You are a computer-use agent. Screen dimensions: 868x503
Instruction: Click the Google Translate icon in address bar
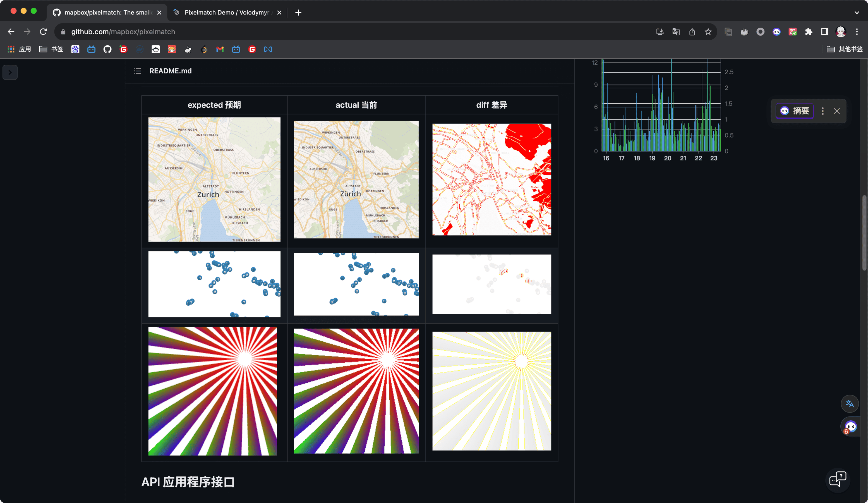click(676, 32)
